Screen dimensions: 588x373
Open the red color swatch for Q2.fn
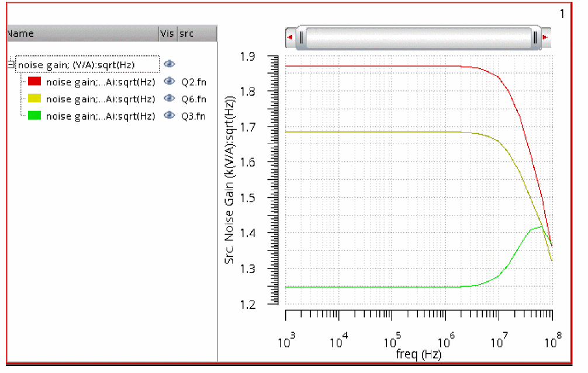[x=34, y=81]
